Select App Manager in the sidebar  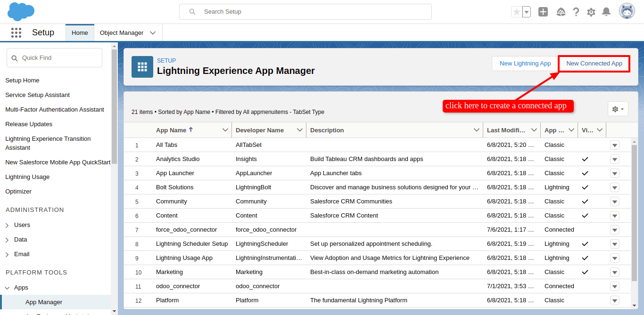(x=44, y=302)
